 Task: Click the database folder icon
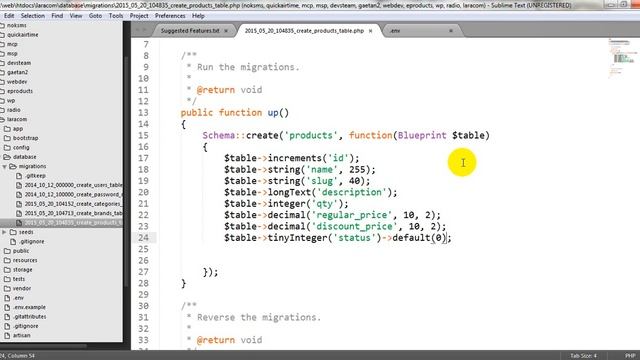pos(7,157)
